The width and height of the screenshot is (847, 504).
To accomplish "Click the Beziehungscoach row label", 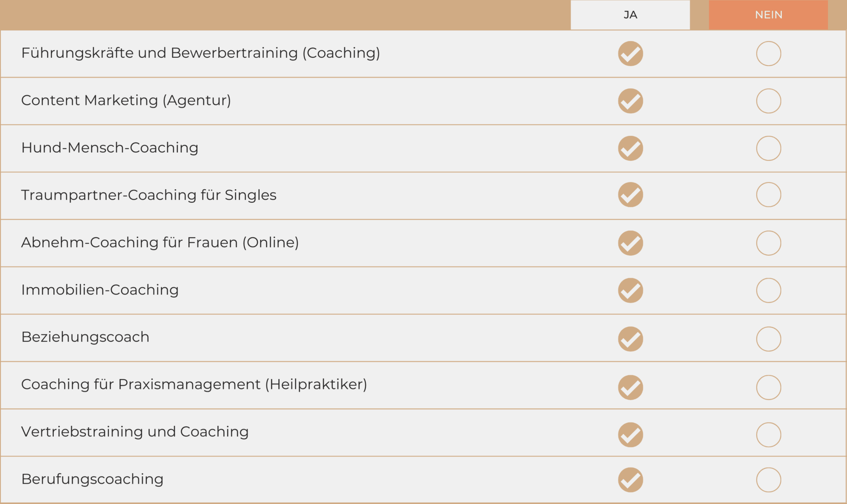I will 85,337.
